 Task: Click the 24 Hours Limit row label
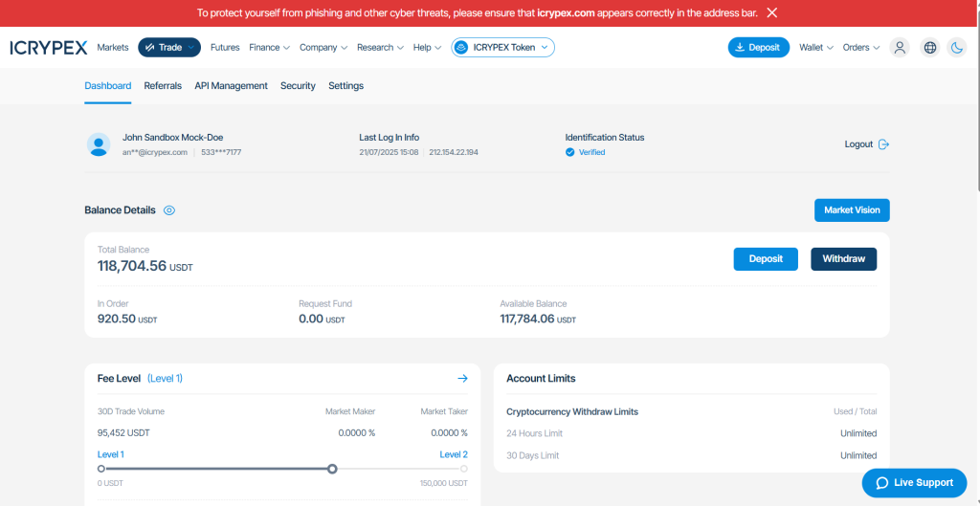tap(534, 433)
